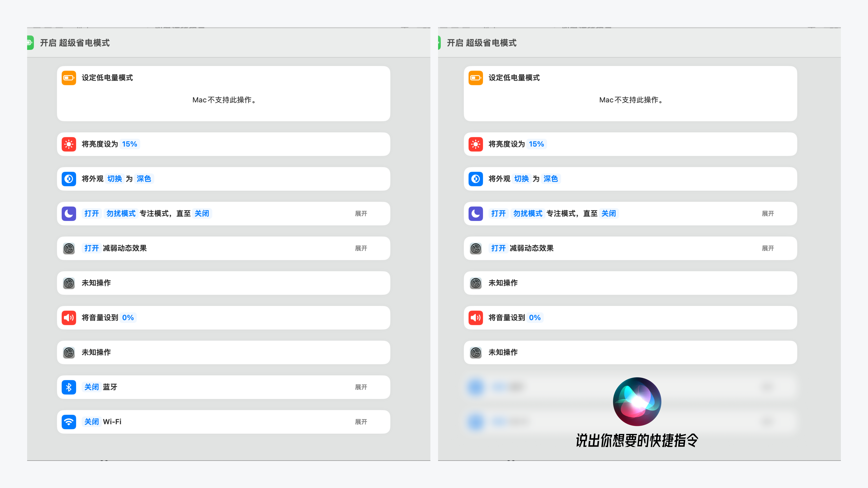
Task: Toggle 打开 in left 减弱动态效果 action
Action: pyautogui.click(x=91, y=248)
